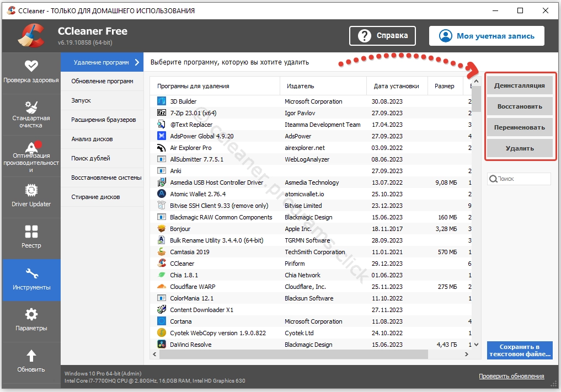Click the search input field

[522, 179]
